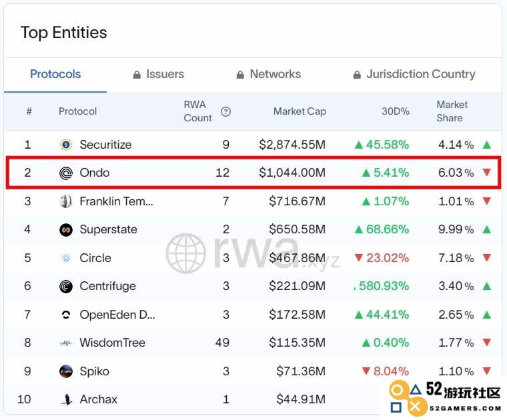
Task: Sort by the Market Share column header
Action: click(452, 111)
